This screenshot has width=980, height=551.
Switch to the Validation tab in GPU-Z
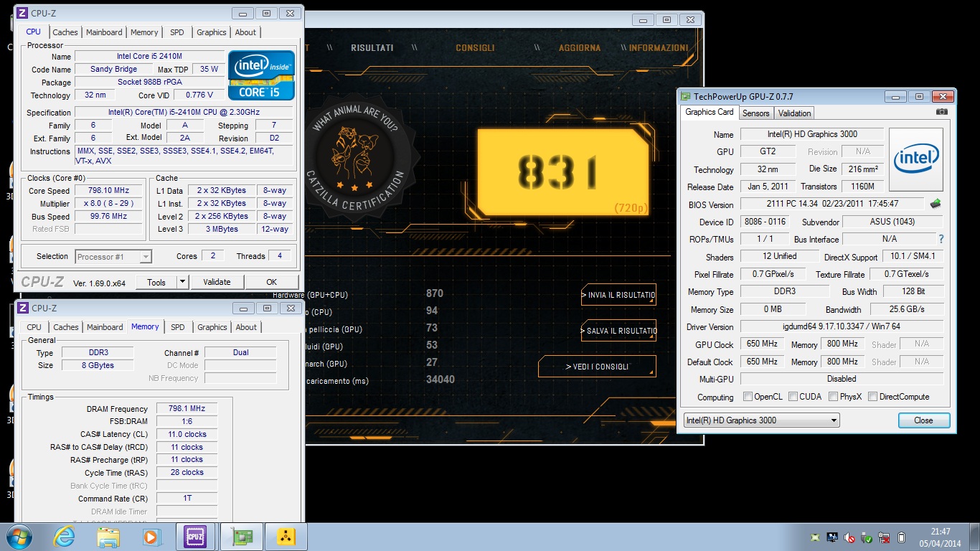pos(794,113)
